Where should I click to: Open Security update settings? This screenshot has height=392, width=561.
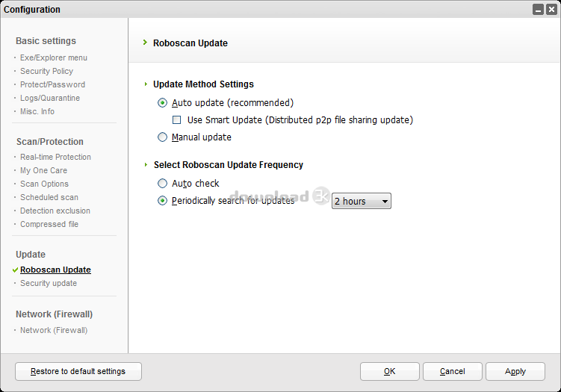pos(49,283)
